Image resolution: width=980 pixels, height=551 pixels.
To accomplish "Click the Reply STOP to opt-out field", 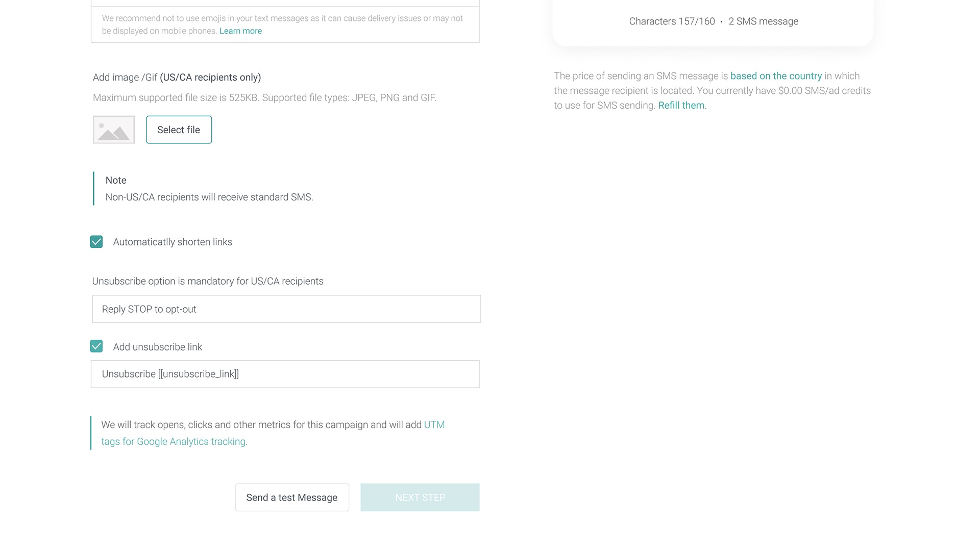I will pyautogui.click(x=286, y=309).
